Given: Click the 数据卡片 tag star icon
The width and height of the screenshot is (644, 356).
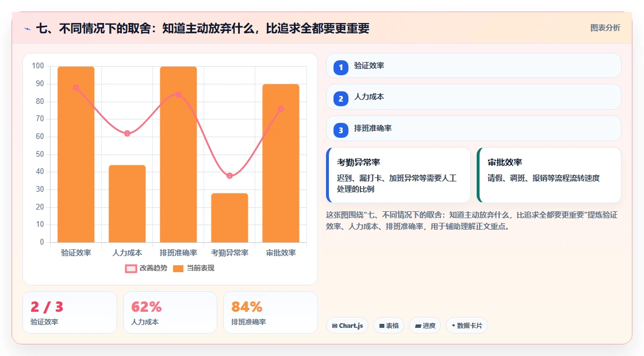Looking at the screenshot, I should 454,325.
